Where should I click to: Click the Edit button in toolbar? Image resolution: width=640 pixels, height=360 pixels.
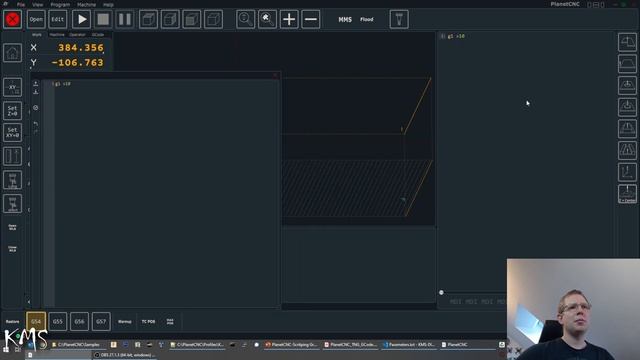[x=58, y=19]
